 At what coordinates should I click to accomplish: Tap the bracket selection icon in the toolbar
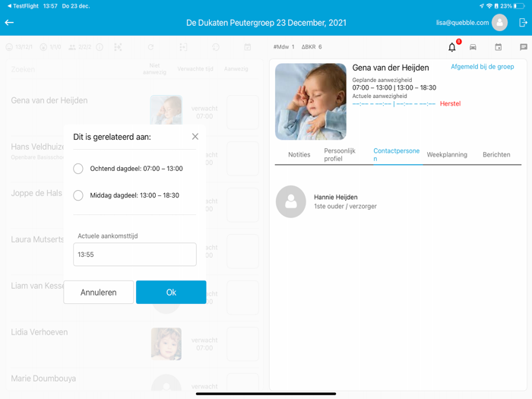click(183, 47)
